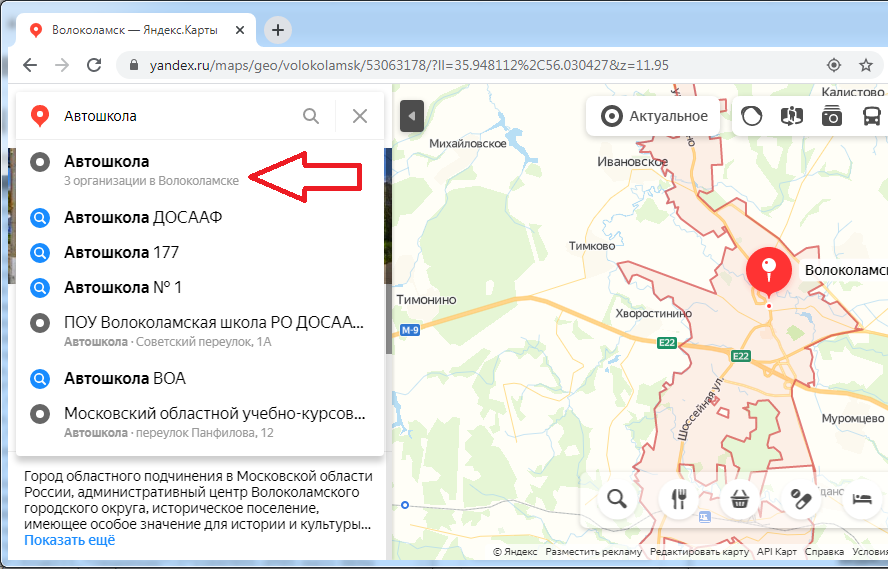
Task: Reload the page with refresh icon
Action: (94, 65)
